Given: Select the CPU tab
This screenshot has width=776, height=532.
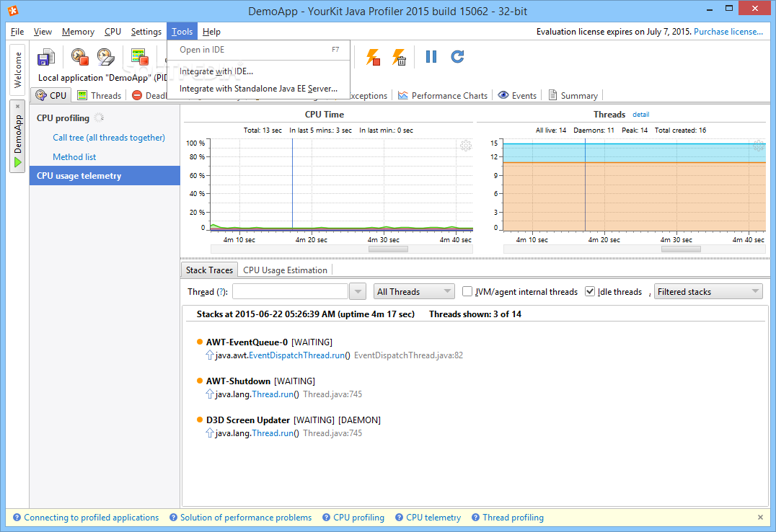Looking at the screenshot, I should (x=51, y=95).
